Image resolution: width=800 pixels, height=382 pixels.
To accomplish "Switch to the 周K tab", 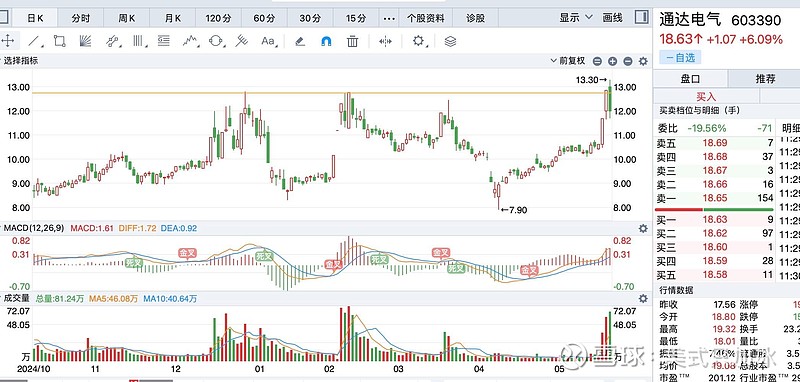I will coord(127,18).
